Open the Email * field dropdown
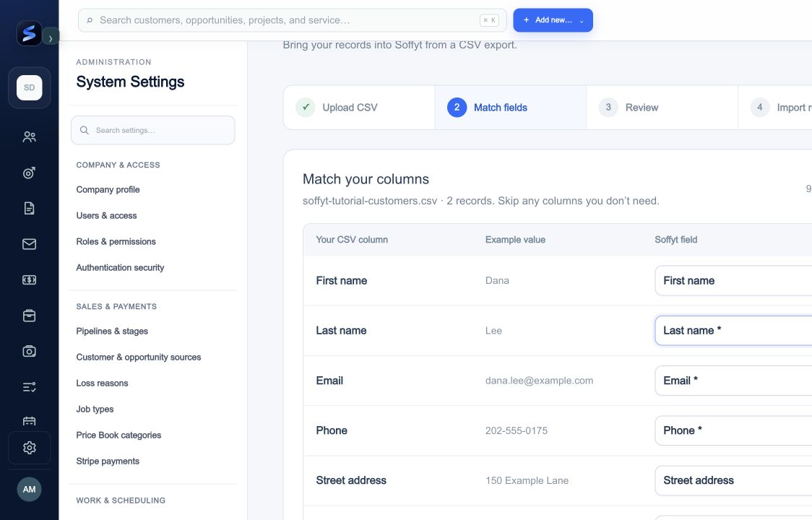This screenshot has height=520, width=812. pyautogui.click(x=733, y=380)
